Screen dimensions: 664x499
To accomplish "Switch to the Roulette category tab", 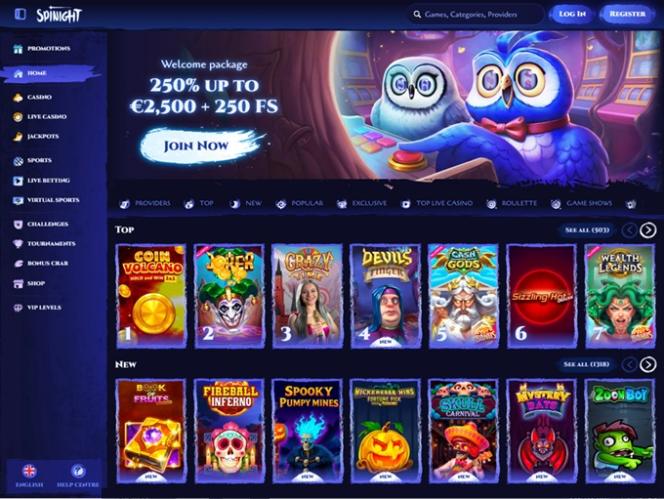I will click(x=512, y=204).
